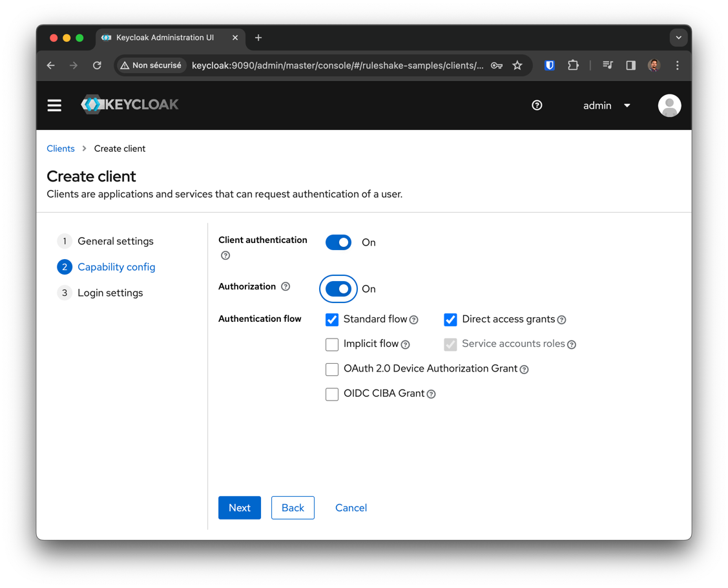Open the admin user dropdown
Image resolution: width=728 pixels, height=588 pixels.
click(x=607, y=105)
